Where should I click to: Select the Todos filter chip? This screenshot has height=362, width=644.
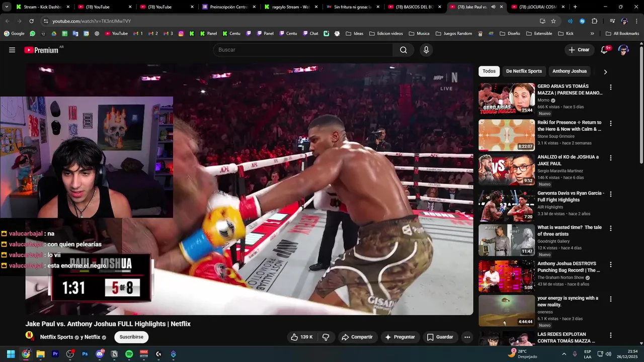click(x=489, y=71)
